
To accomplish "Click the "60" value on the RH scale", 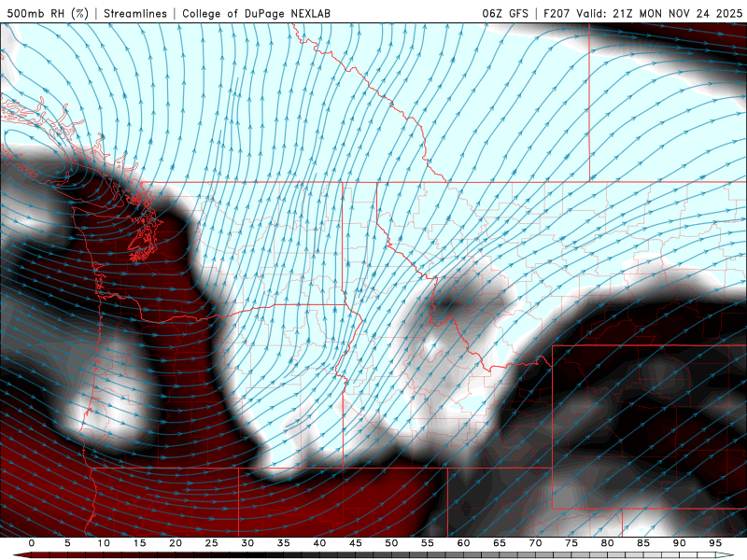I will click(463, 543).
